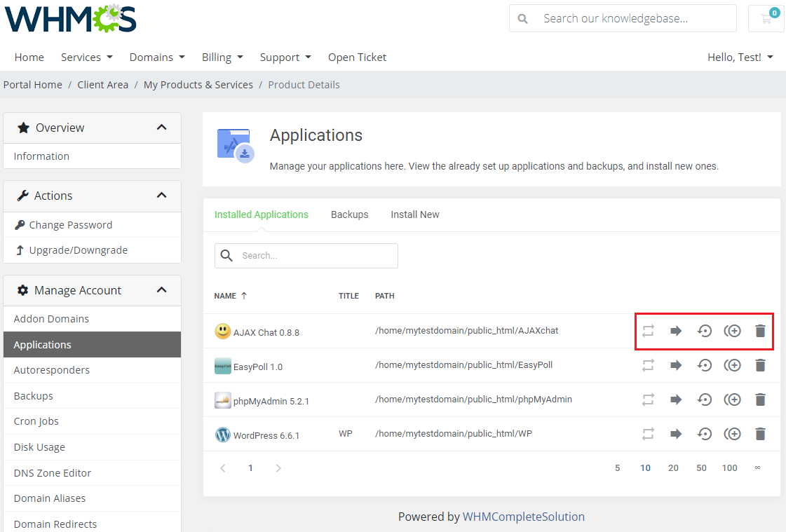
Task: Open the Hello, Test! account dropdown
Action: click(740, 57)
